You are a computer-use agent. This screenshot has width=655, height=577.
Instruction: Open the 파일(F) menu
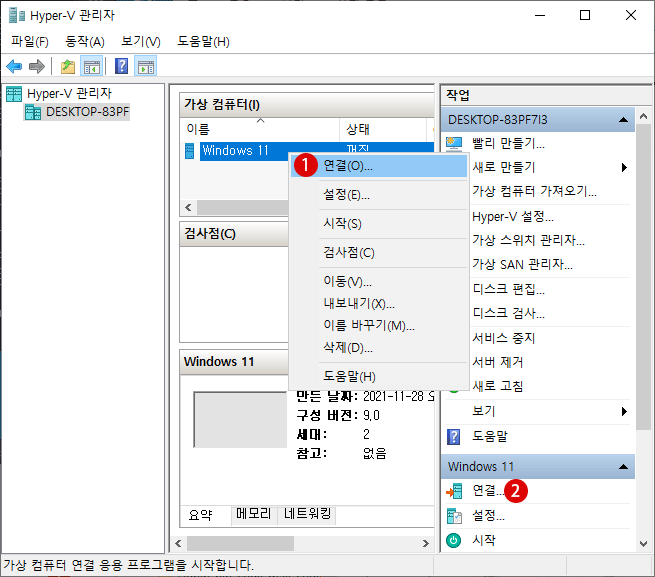pyautogui.click(x=30, y=41)
